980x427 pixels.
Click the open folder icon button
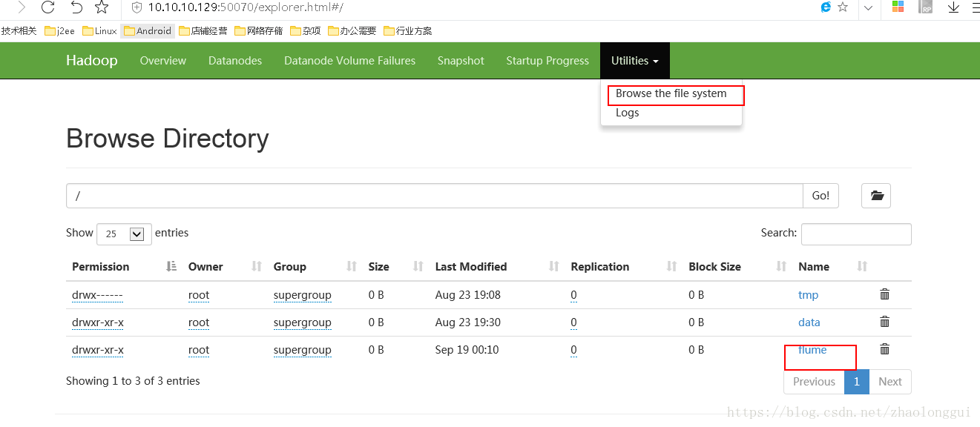pyautogui.click(x=876, y=196)
